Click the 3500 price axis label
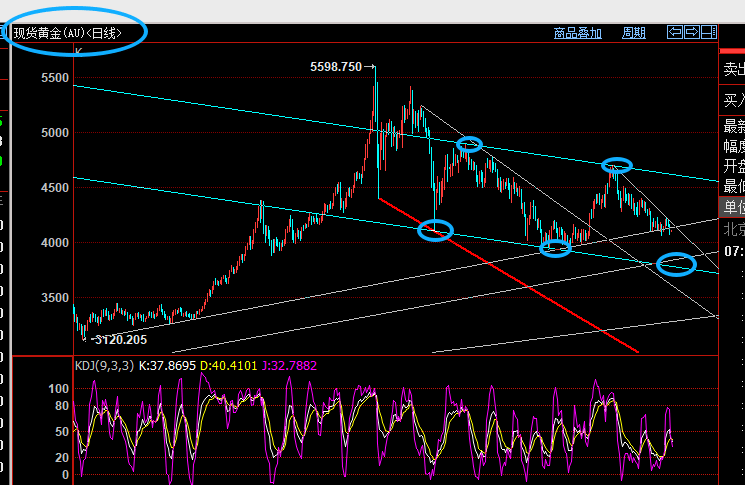Viewport: 745px width, 485px height. [x=55, y=297]
